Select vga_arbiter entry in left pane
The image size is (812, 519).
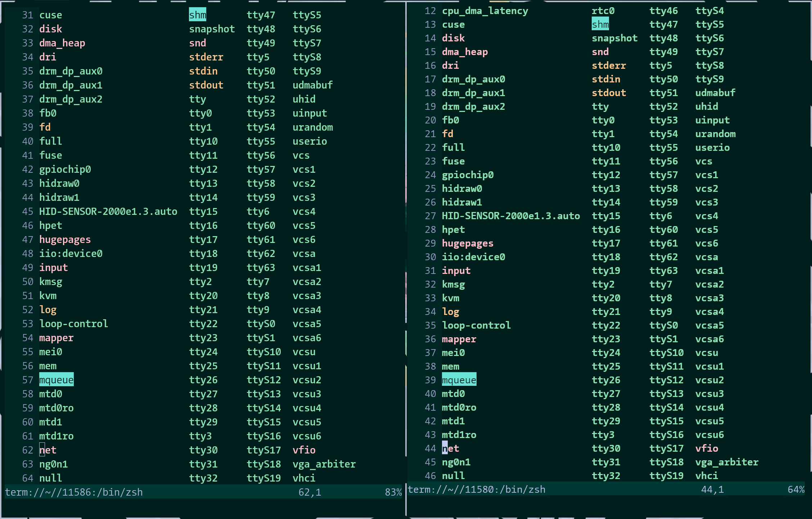click(x=324, y=464)
